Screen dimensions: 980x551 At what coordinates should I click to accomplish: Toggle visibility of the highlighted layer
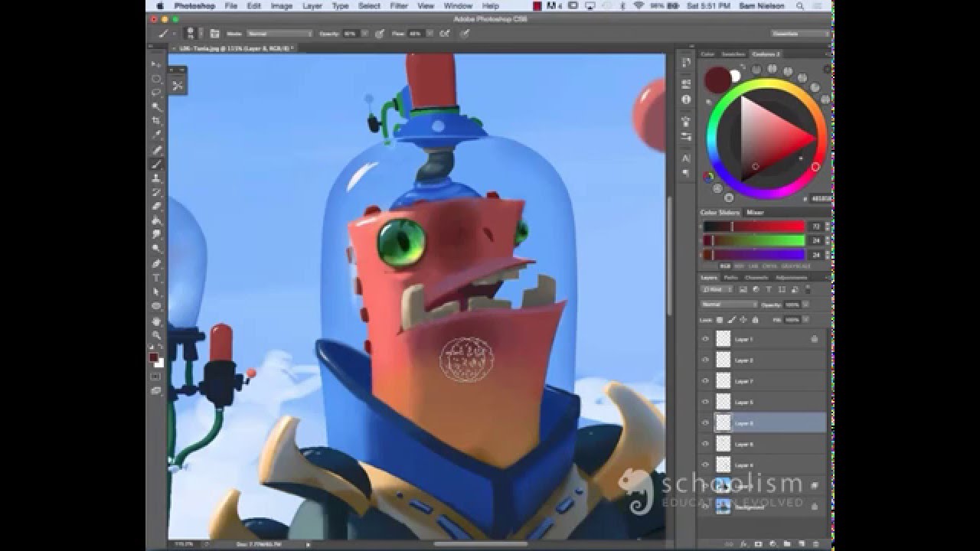coord(705,422)
